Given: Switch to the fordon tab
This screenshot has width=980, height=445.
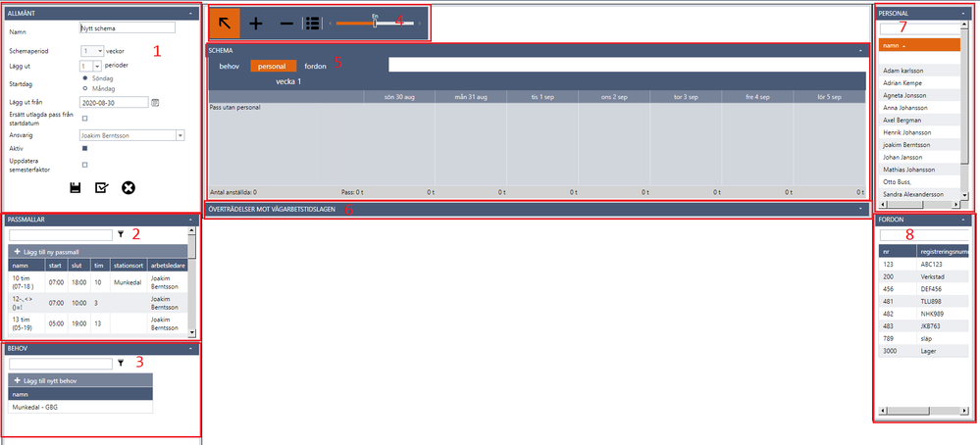Looking at the screenshot, I should click(x=316, y=66).
